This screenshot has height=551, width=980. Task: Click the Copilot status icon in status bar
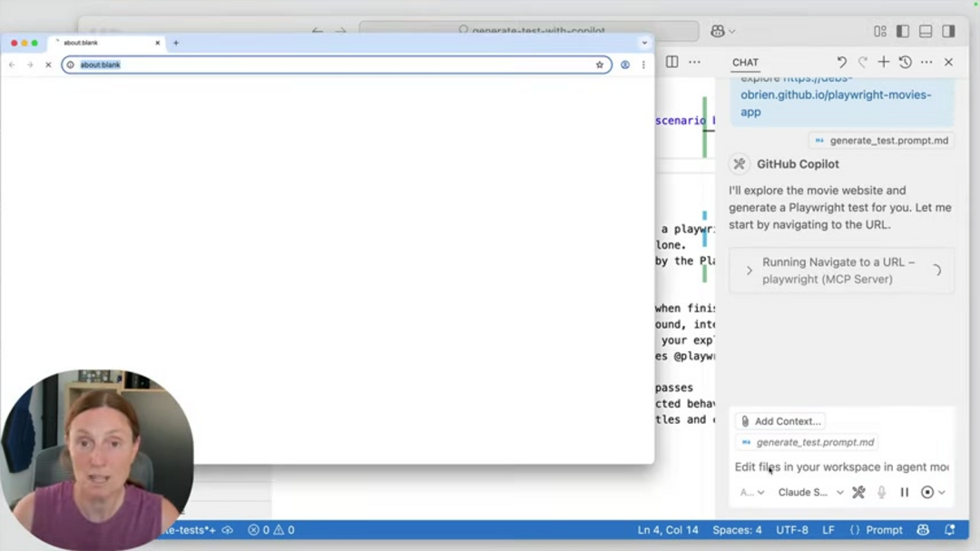coord(923,530)
